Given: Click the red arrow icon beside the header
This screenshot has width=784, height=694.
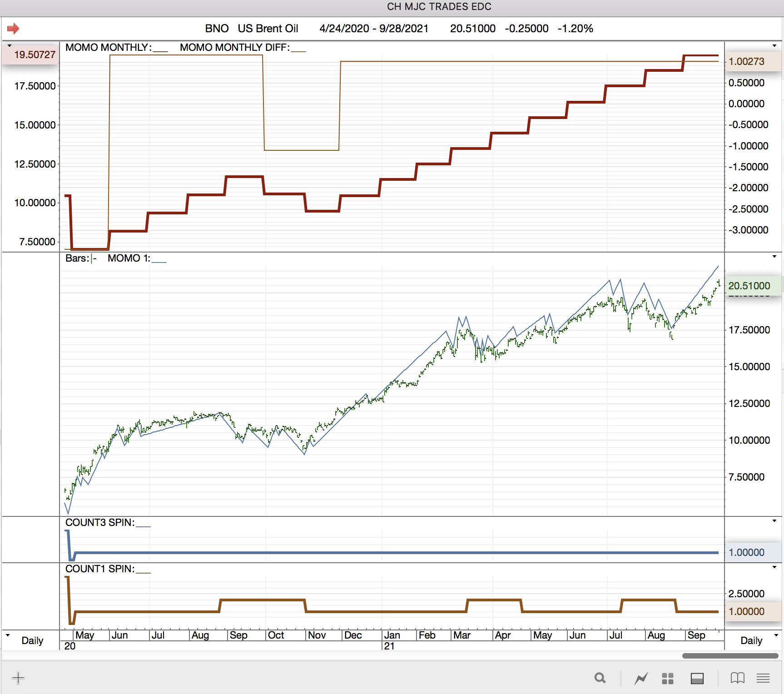Looking at the screenshot, I should [13, 29].
